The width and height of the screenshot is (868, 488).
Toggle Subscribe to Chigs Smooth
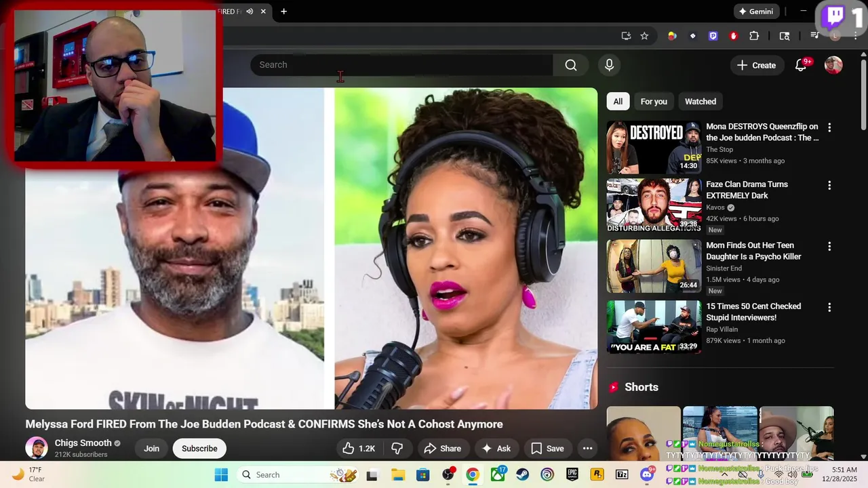pyautogui.click(x=199, y=449)
